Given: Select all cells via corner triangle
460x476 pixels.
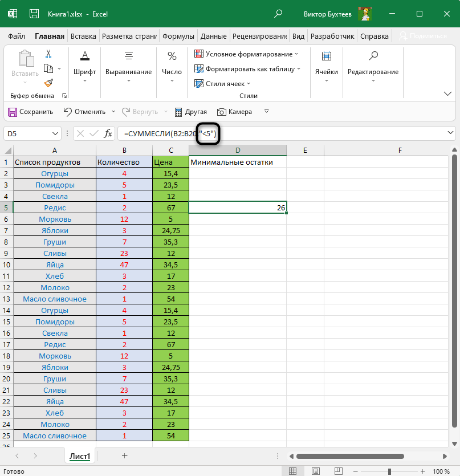Looking at the screenshot, I should coord(7,150).
